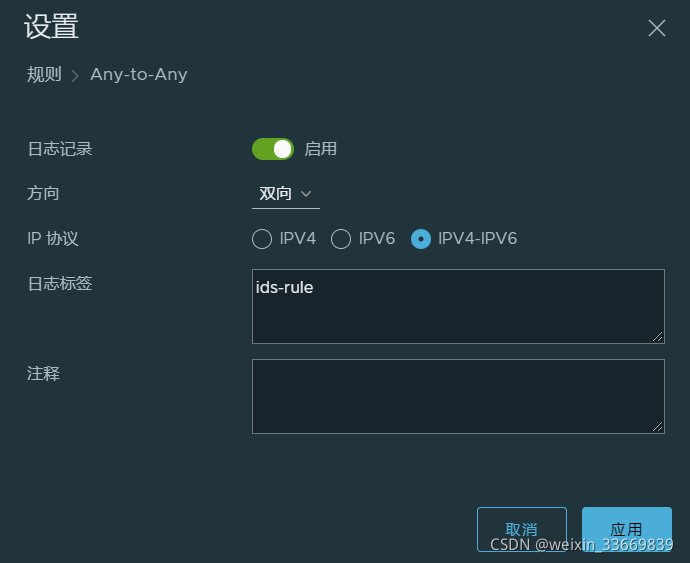Click the breadcrumb chevron separator after 规则
Viewport: 690px width, 563px height.
tap(75, 76)
